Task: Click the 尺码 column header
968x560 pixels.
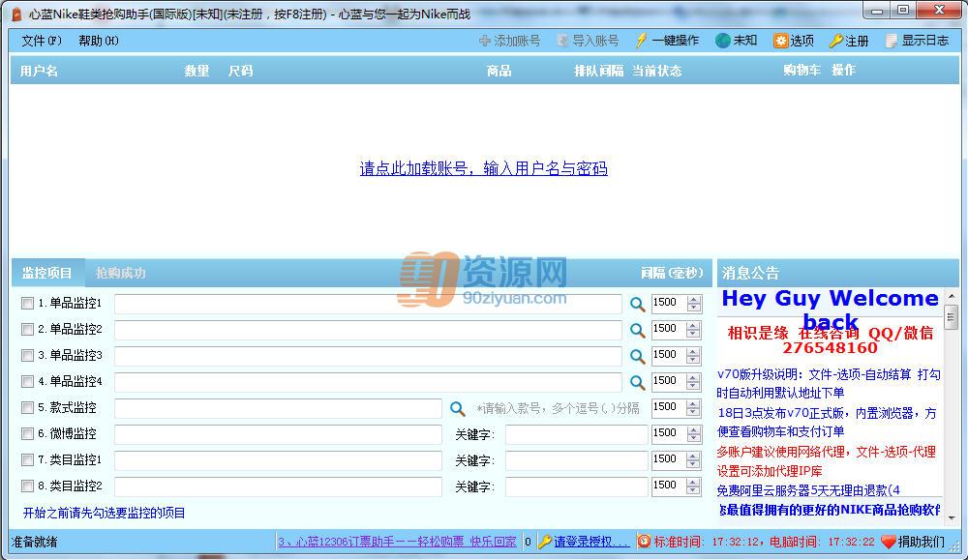Action: coord(240,71)
